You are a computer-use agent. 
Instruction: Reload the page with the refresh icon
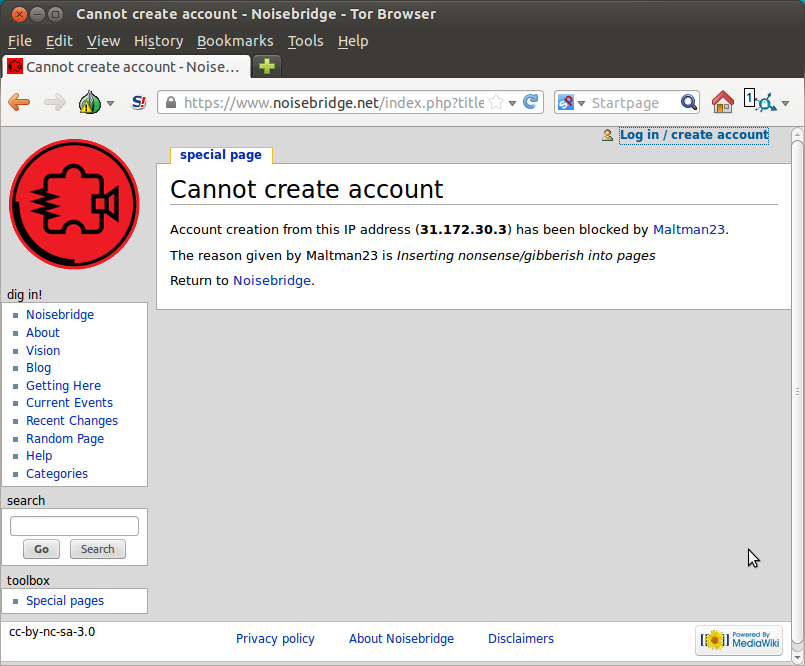(x=531, y=102)
